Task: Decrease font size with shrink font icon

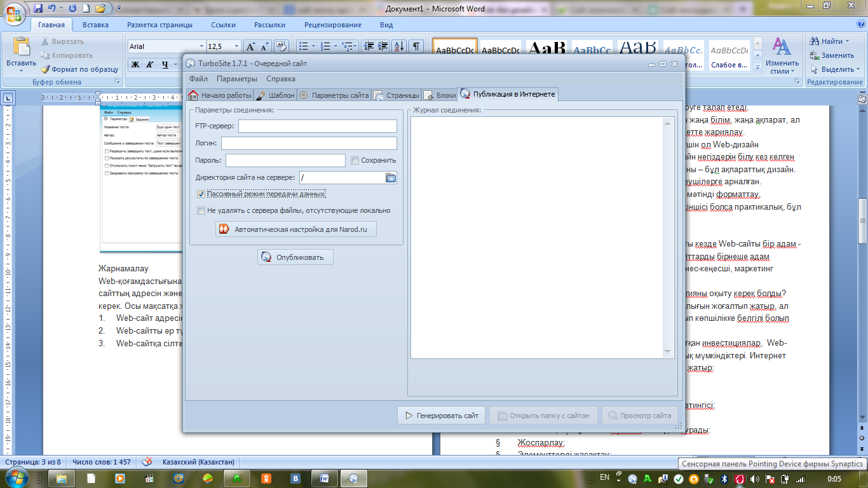Action: pos(264,46)
